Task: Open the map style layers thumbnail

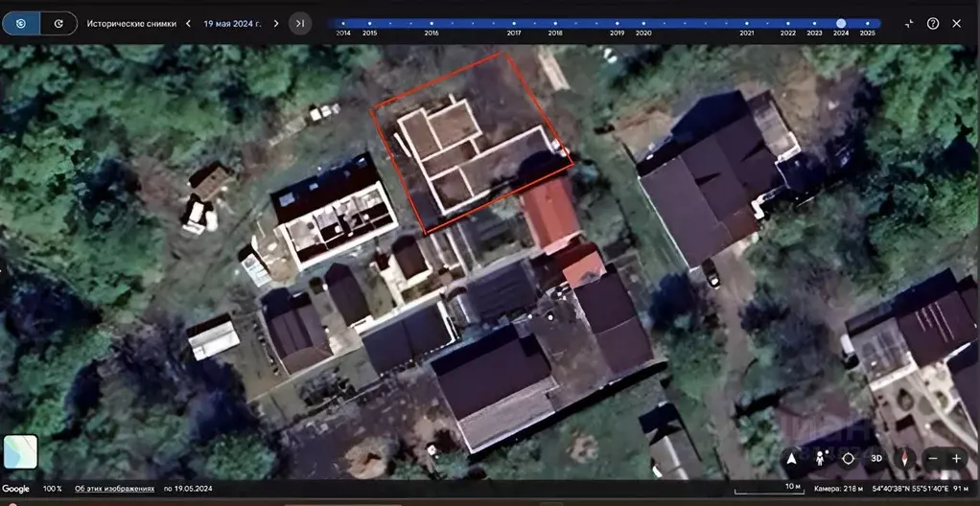Action: click(x=20, y=451)
